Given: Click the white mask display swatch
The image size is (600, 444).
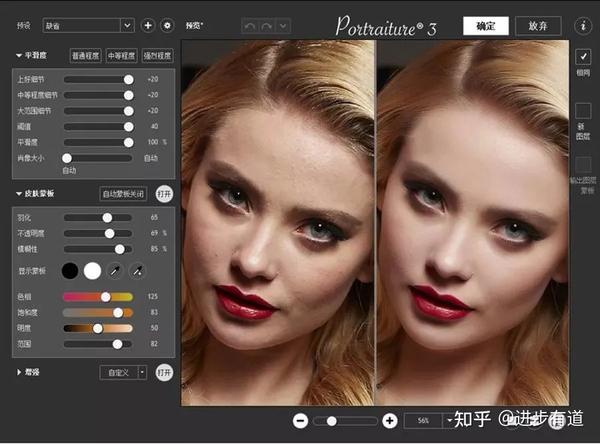Looking at the screenshot, I should pos(93,270).
